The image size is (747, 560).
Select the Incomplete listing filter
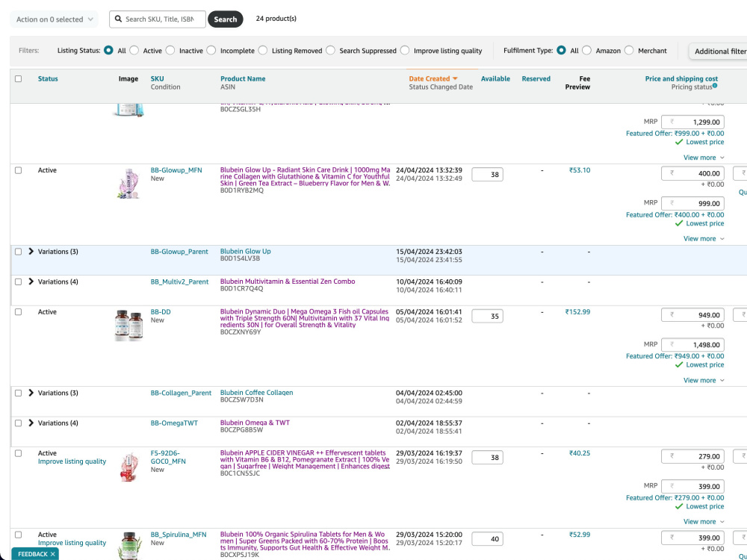tap(211, 50)
